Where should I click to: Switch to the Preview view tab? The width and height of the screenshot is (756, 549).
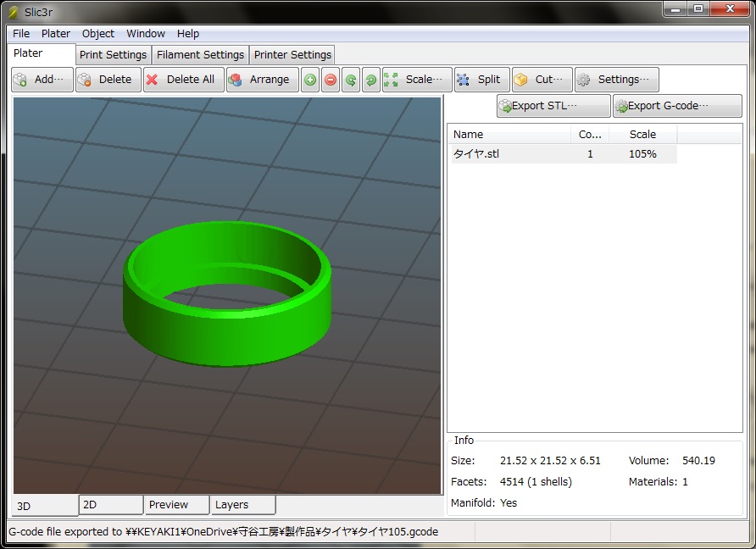tap(176, 505)
